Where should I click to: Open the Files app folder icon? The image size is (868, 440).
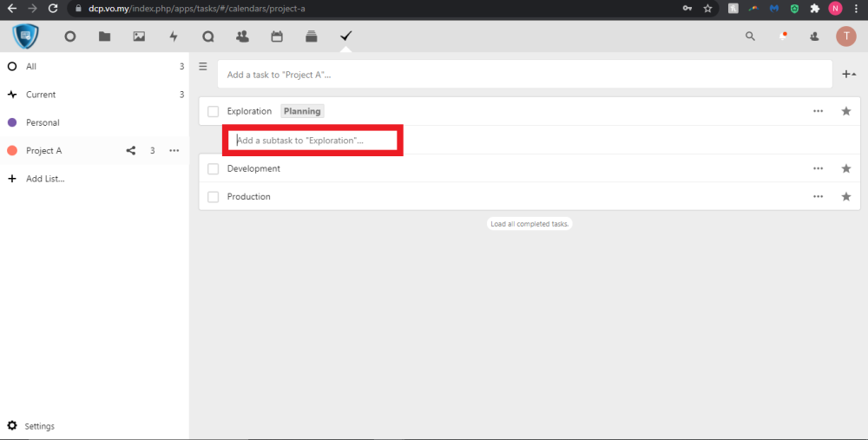click(x=104, y=36)
